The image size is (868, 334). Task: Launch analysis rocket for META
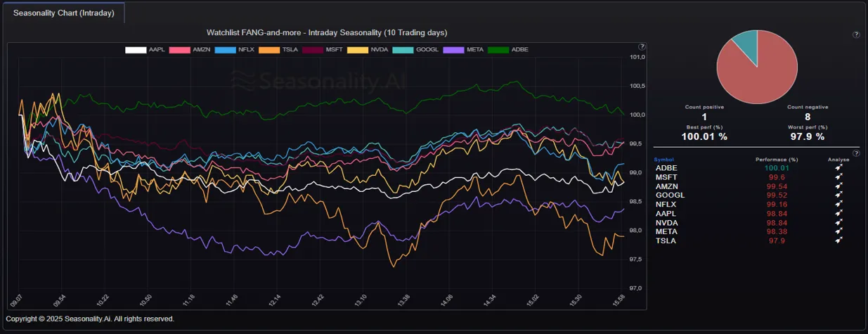[838, 231]
